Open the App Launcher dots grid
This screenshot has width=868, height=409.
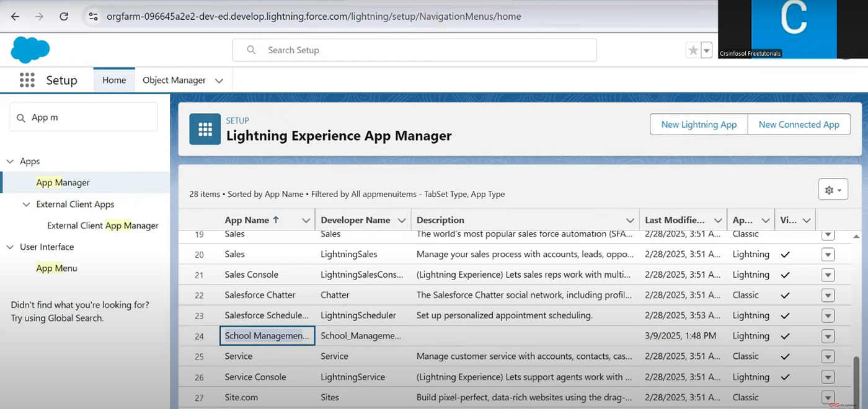coord(27,80)
